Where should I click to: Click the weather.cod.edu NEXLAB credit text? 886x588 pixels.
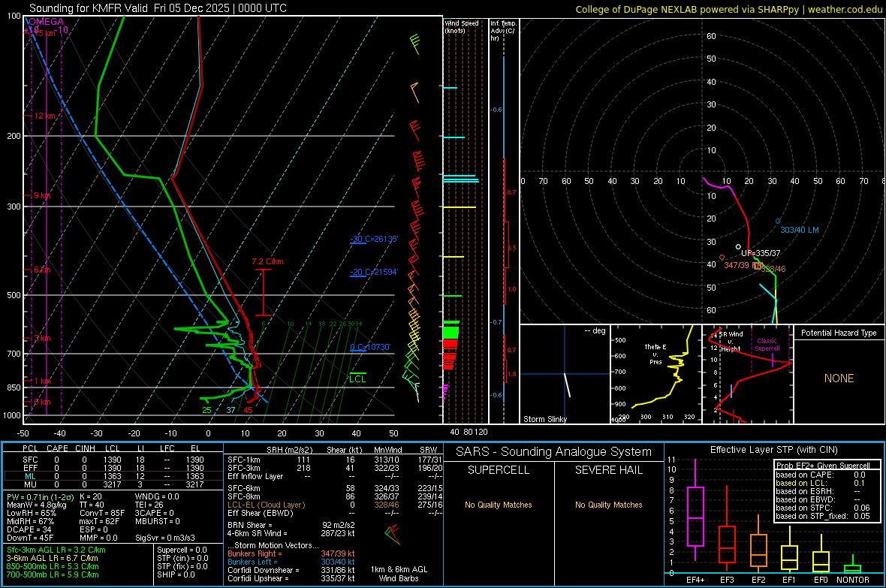(728, 9)
